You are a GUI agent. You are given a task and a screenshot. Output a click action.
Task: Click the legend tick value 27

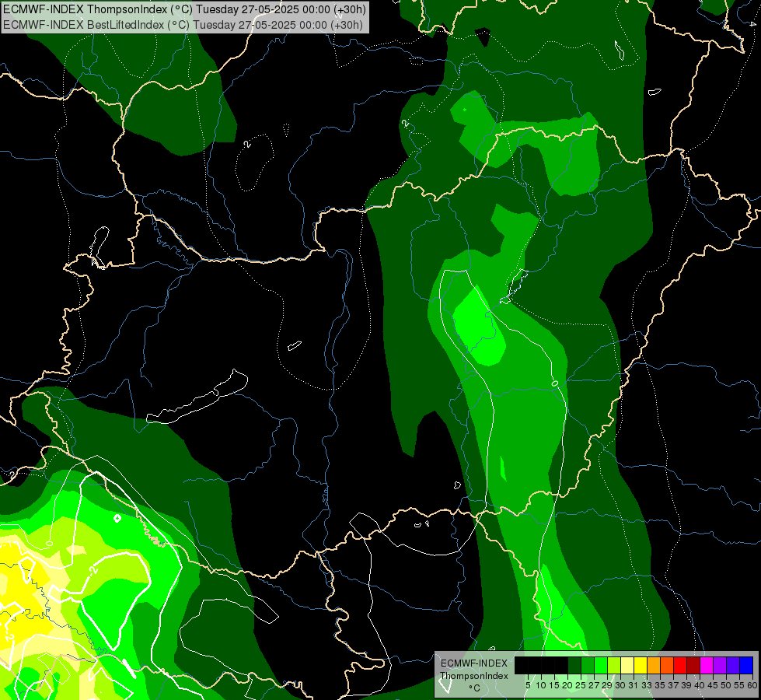594,685
